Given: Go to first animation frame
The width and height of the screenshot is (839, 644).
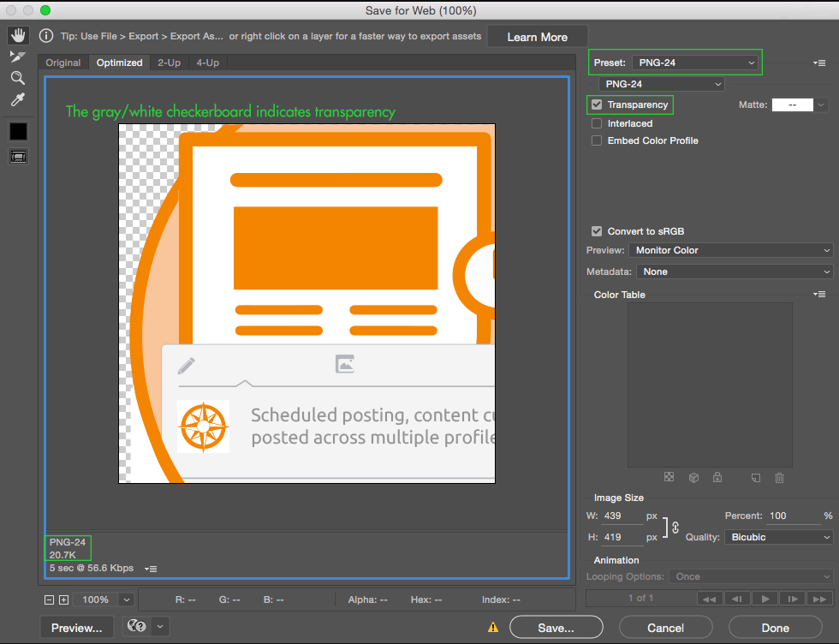Looking at the screenshot, I should (710, 599).
